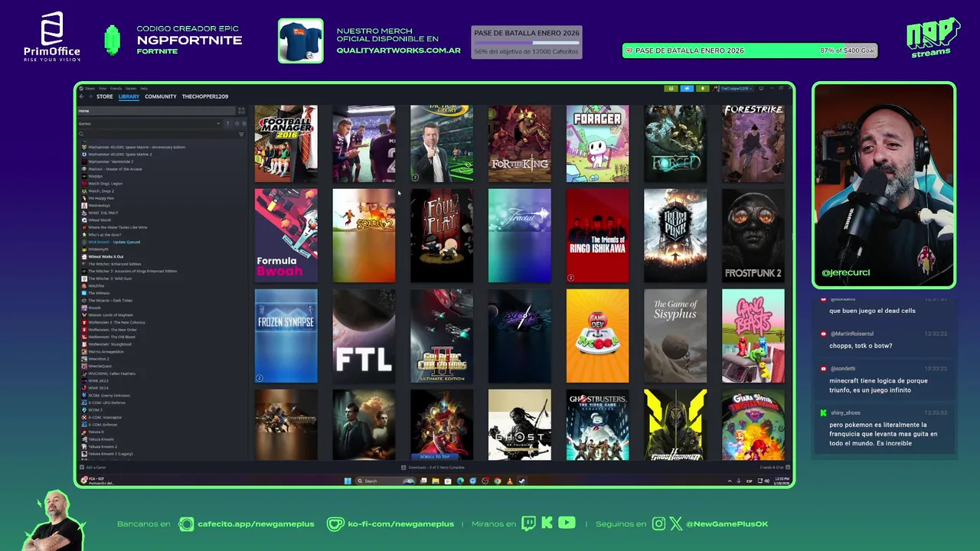
Task: Click the Windows Start button
Action: (x=348, y=481)
